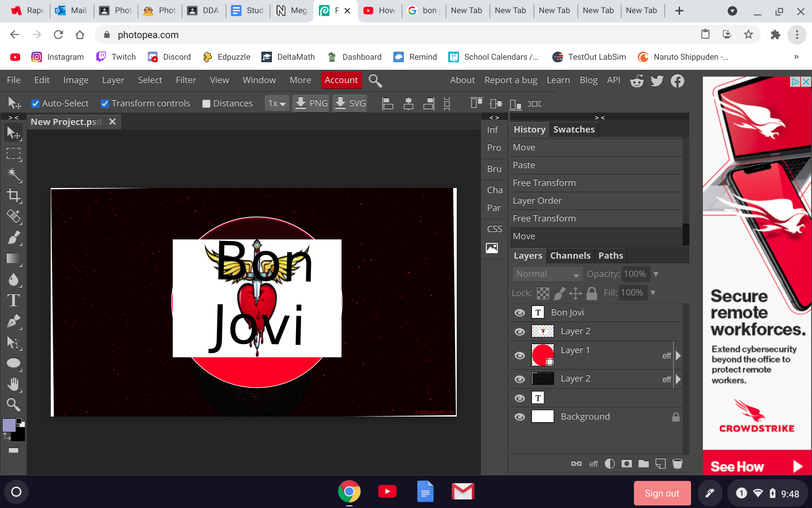The image size is (812, 508).
Task: Add raster mask to layer
Action: click(627, 464)
